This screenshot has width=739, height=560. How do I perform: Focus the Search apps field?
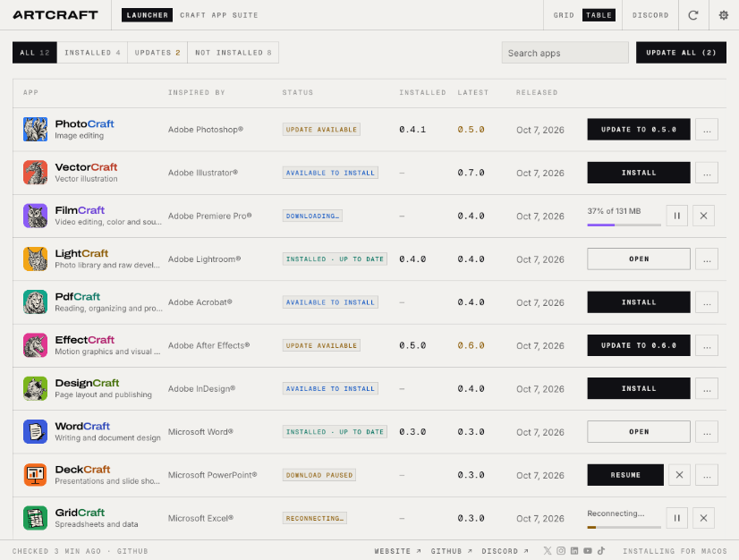(565, 52)
